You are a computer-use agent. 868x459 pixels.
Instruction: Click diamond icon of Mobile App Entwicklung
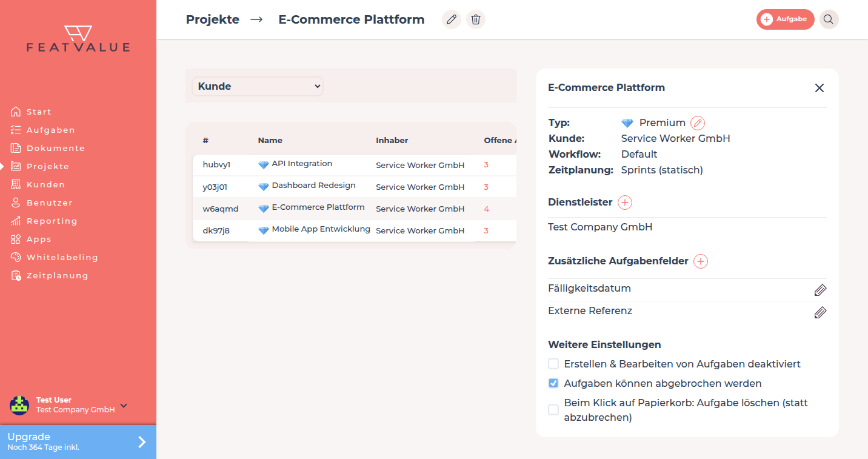click(263, 230)
